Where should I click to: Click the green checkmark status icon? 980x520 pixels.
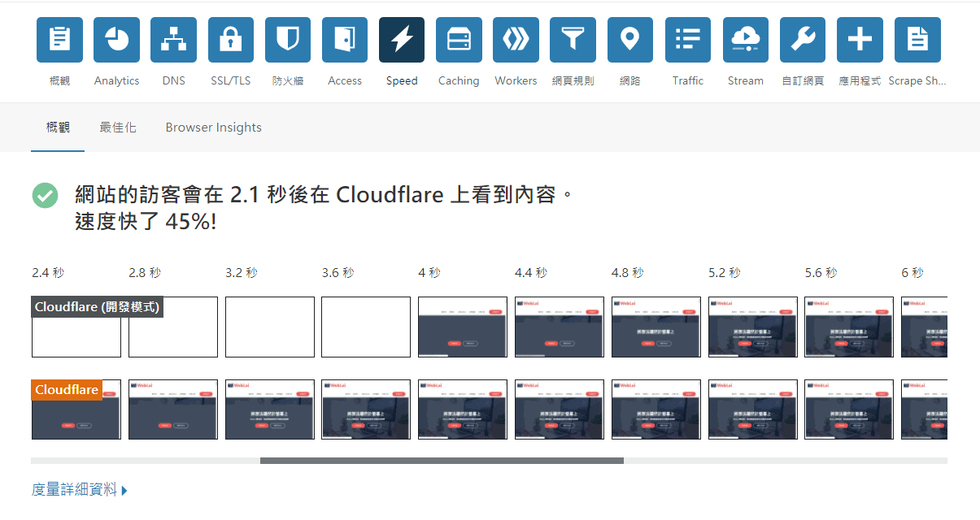45,195
